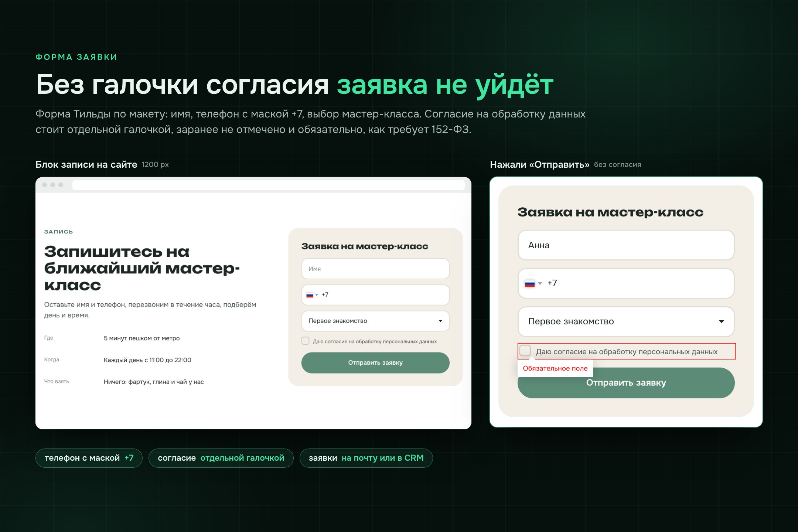Click «Отправить заявку» in the browser mockup form
The image size is (798, 532).
[375, 363]
